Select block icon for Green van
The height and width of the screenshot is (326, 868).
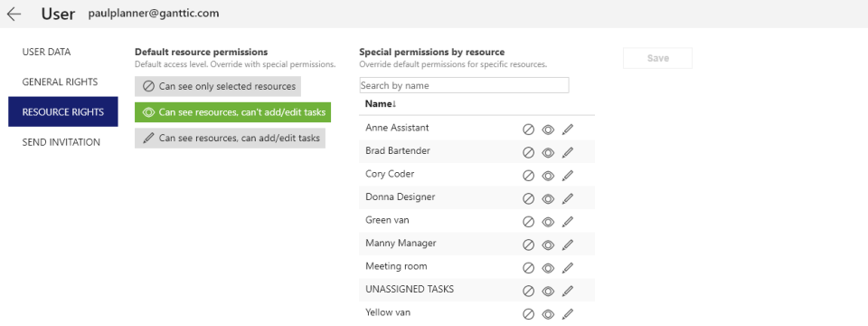coord(528,223)
